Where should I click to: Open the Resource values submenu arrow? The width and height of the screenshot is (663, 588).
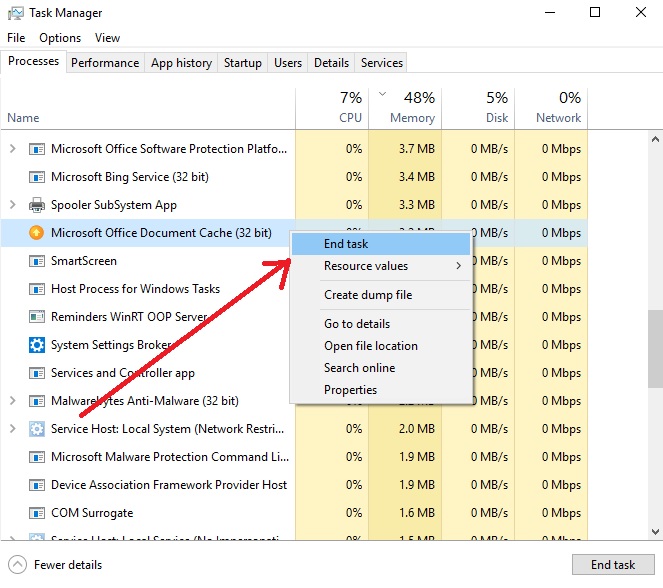coord(459,266)
